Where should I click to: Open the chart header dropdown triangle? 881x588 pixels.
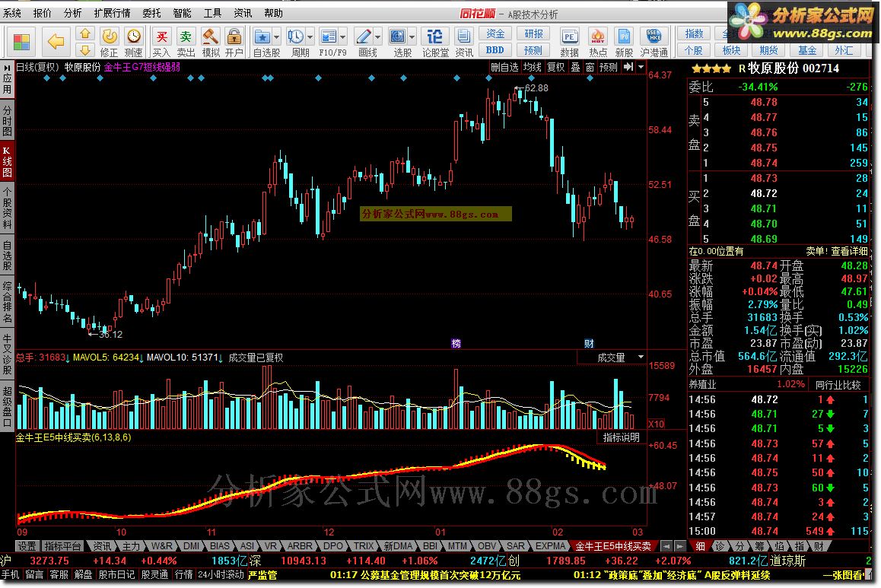pyautogui.click(x=641, y=68)
